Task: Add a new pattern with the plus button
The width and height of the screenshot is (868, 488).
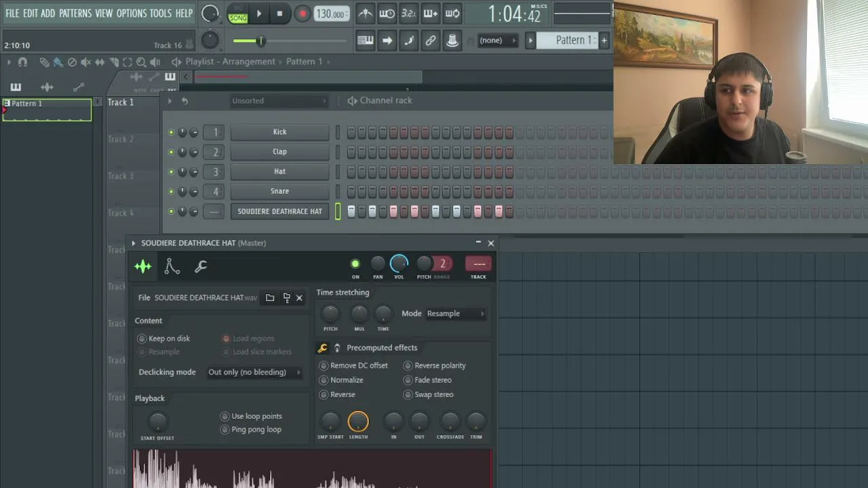Action: 604,41
